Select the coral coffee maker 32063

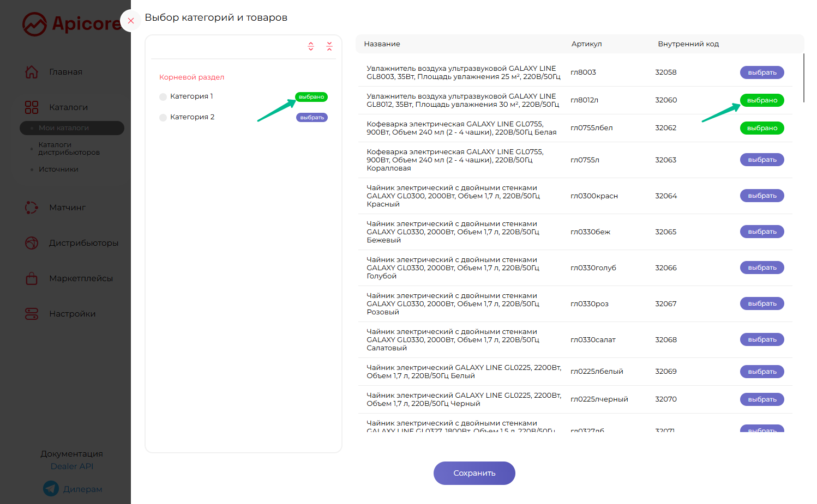pyautogui.click(x=762, y=160)
